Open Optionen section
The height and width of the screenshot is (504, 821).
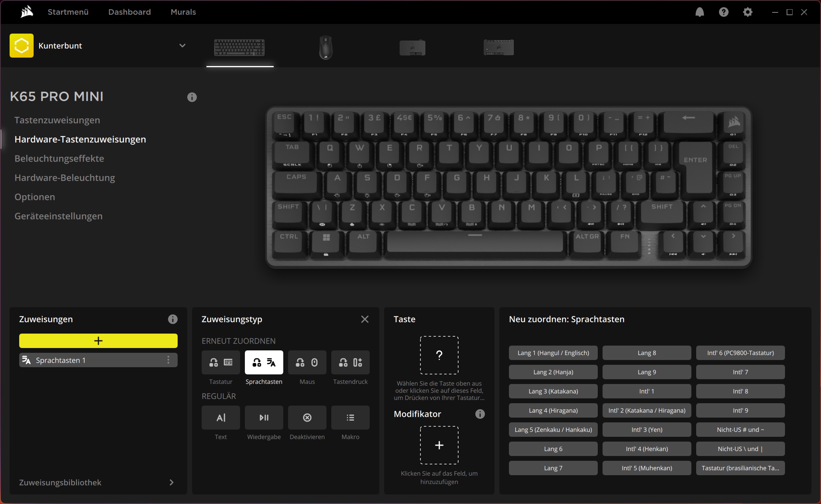coord(35,197)
